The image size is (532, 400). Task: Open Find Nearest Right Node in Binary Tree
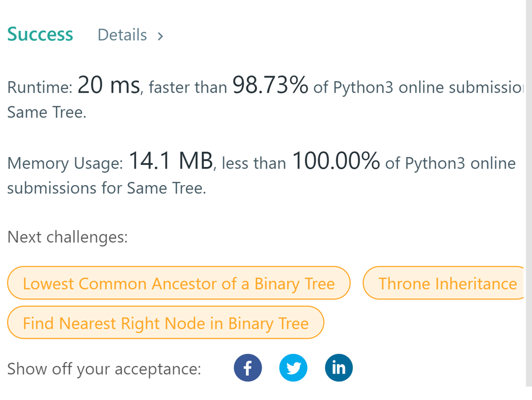pyautogui.click(x=165, y=323)
